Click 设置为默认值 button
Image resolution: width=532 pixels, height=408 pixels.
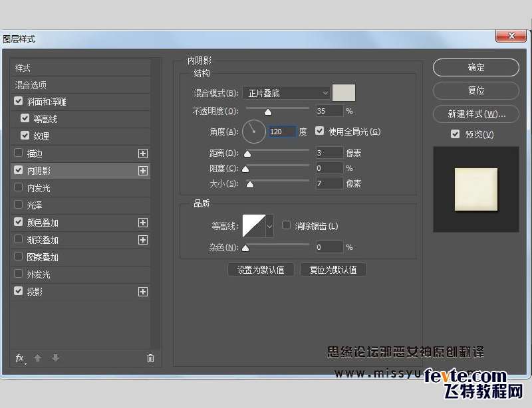[x=261, y=270]
